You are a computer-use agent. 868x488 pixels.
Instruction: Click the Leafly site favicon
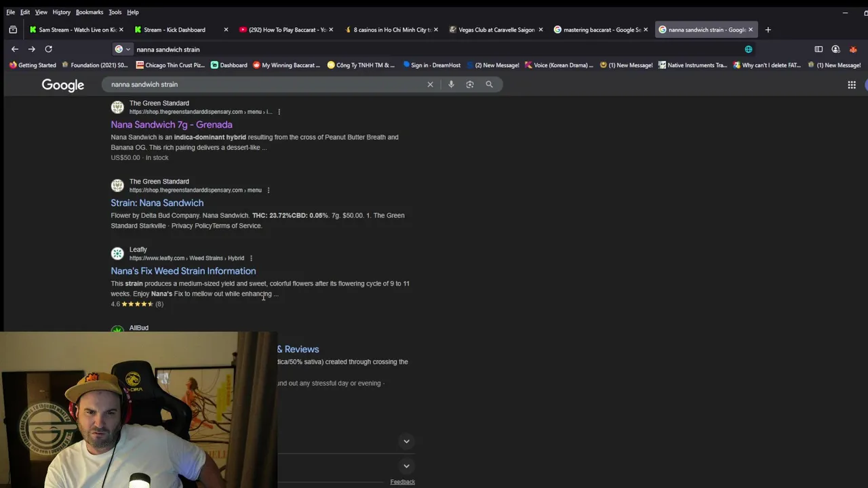coord(117,253)
